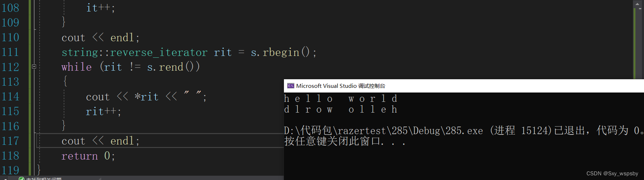
Task: Click 'cout << endl;' on line 110
Action: [101, 37]
